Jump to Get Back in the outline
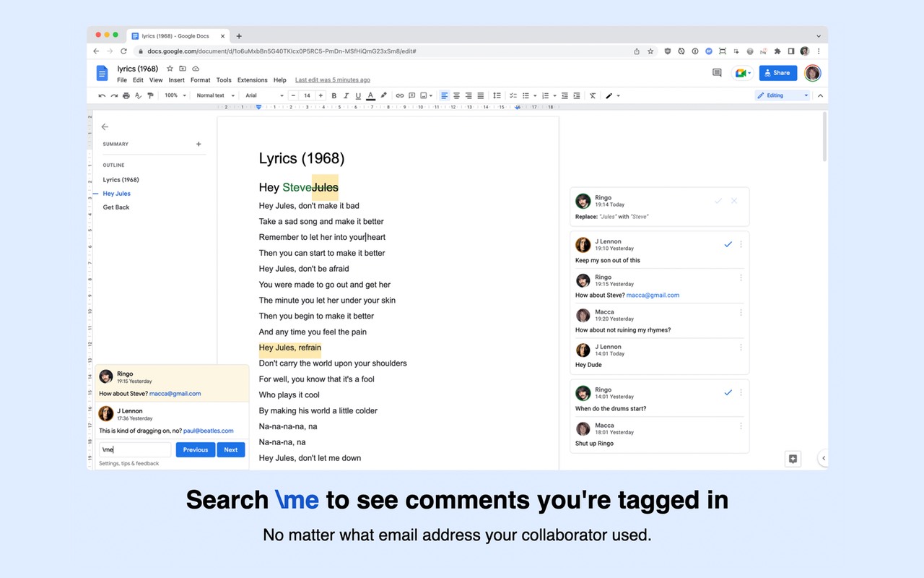 116,207
